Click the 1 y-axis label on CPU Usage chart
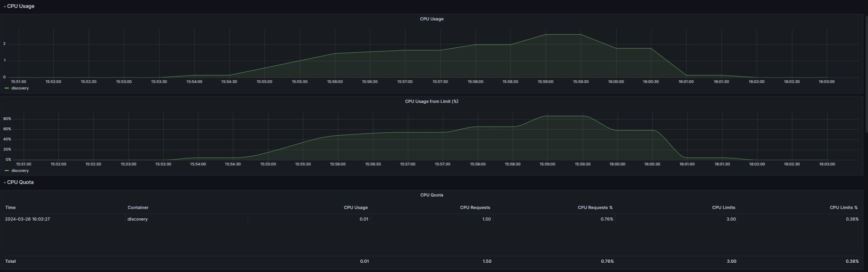This screenshot has height=272, width=868. pyautogui.click(x=4, y=61)
